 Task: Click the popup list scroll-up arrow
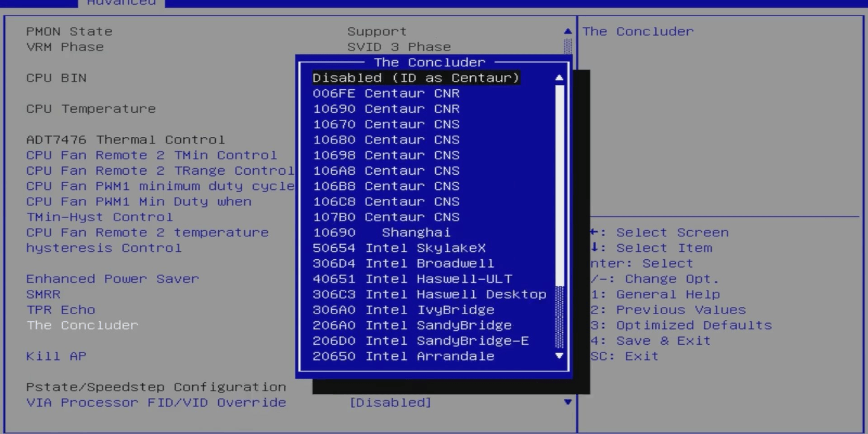pyautogui.click(x=559, y=78)
